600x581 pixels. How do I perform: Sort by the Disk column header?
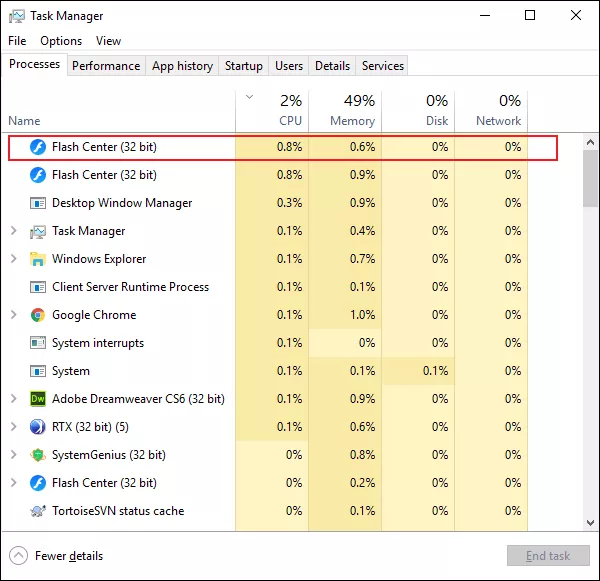(x=418, y=111)
